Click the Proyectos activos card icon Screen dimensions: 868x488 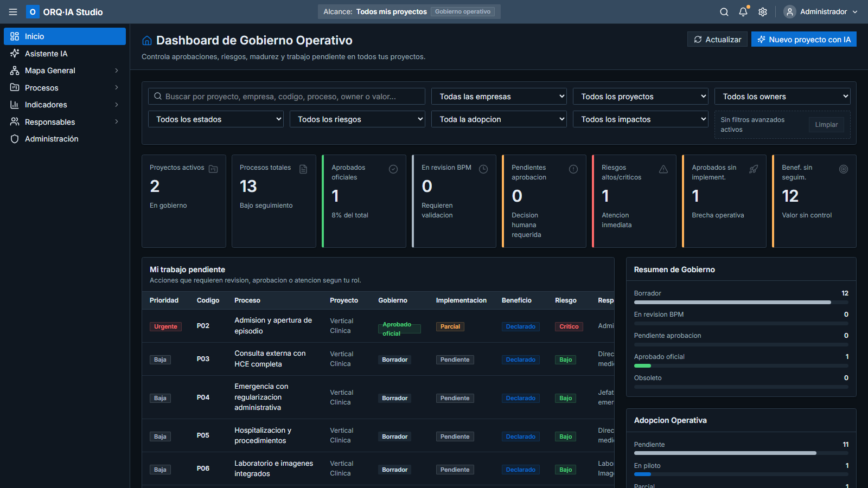(213, 169)
